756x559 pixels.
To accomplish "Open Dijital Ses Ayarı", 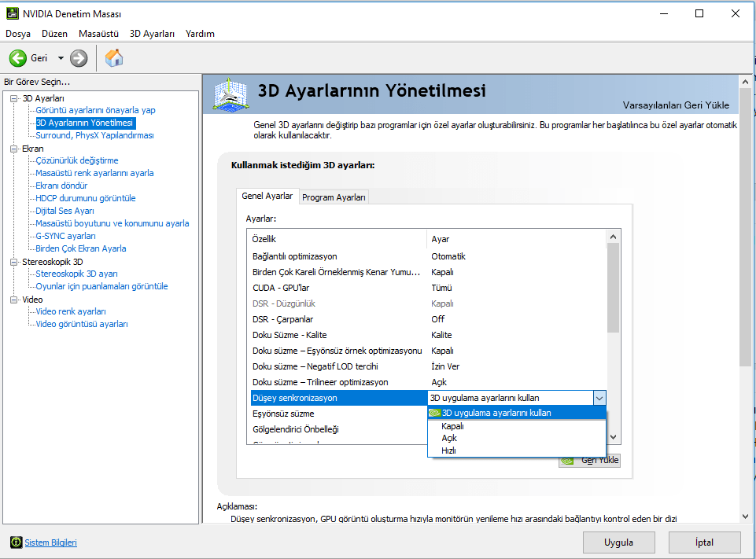I will tap(65, 211).
